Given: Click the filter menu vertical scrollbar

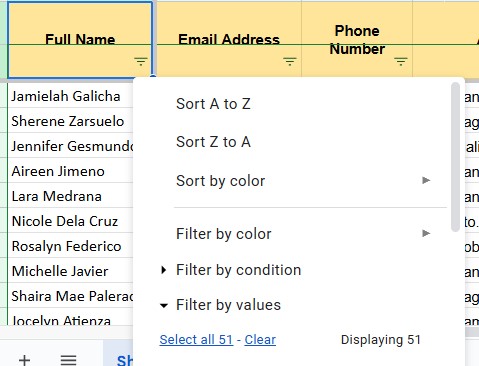Looking at the screenshot, I should point(455,157).
